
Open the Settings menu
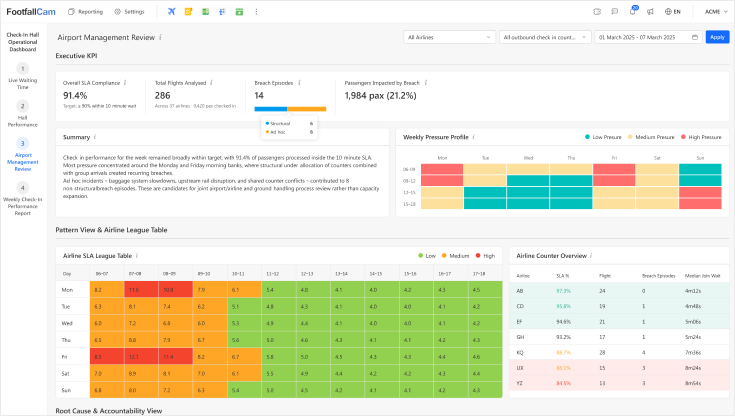click(x=129, y=11)
